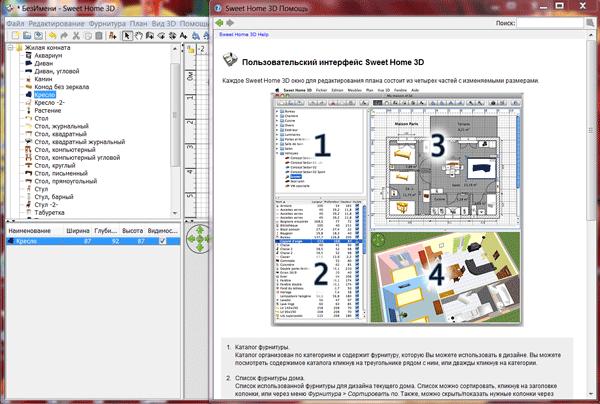Increase text size toolbar icon
Screen dimensions: 600x404
[x=196, y=36]
